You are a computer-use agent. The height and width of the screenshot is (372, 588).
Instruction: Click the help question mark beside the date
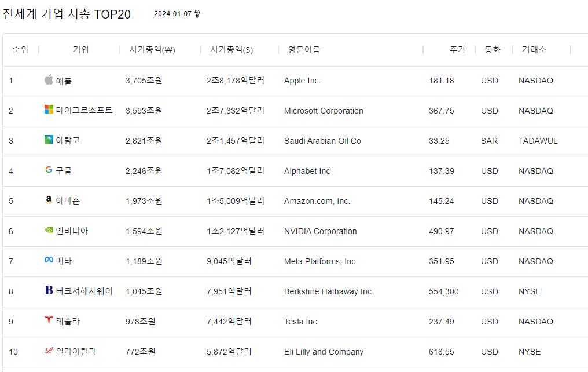pos(197,14)
